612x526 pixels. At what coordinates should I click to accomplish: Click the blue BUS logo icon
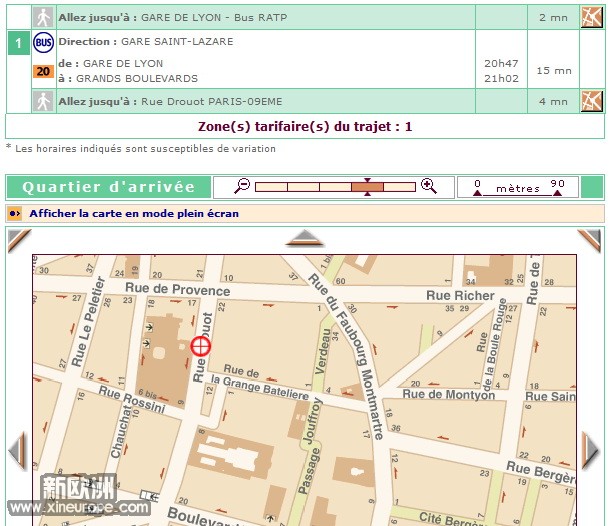pos(43,43)
